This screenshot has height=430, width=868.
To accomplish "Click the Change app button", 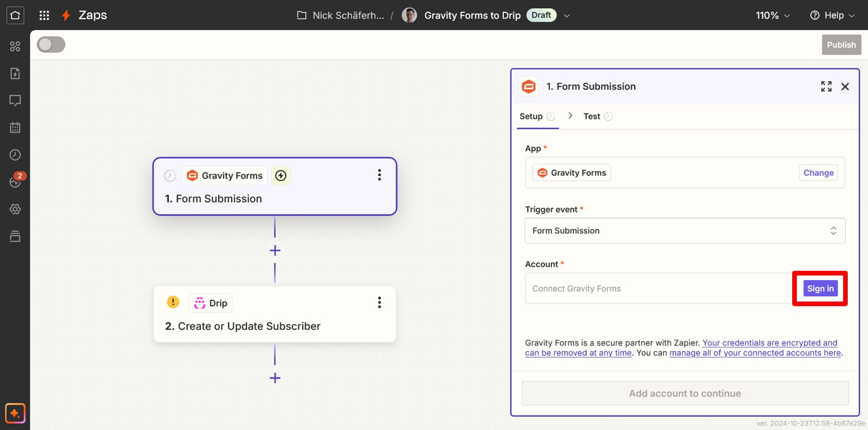I will point(818,172).
